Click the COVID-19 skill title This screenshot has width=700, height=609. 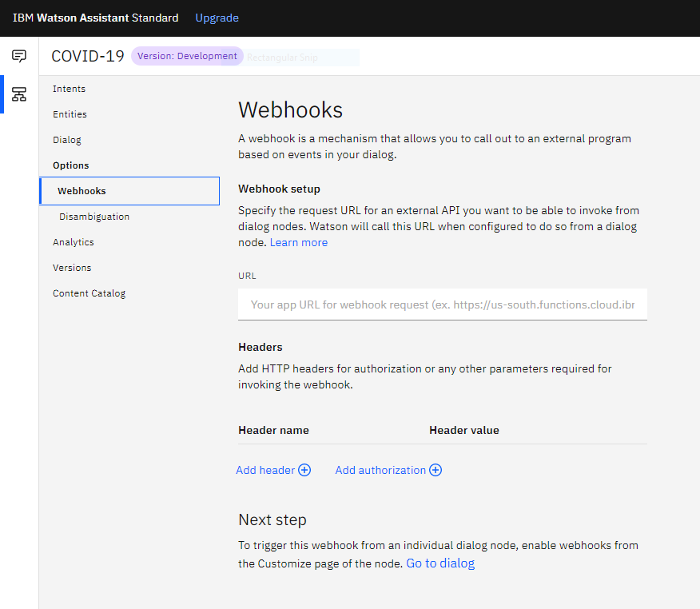point(88,56)
